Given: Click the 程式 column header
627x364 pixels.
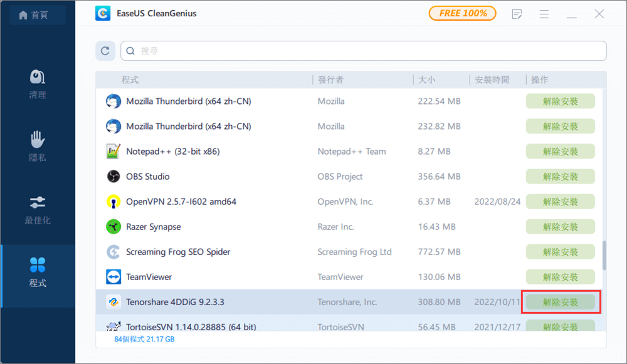Looking at the screenshot, I should [130, 80].
